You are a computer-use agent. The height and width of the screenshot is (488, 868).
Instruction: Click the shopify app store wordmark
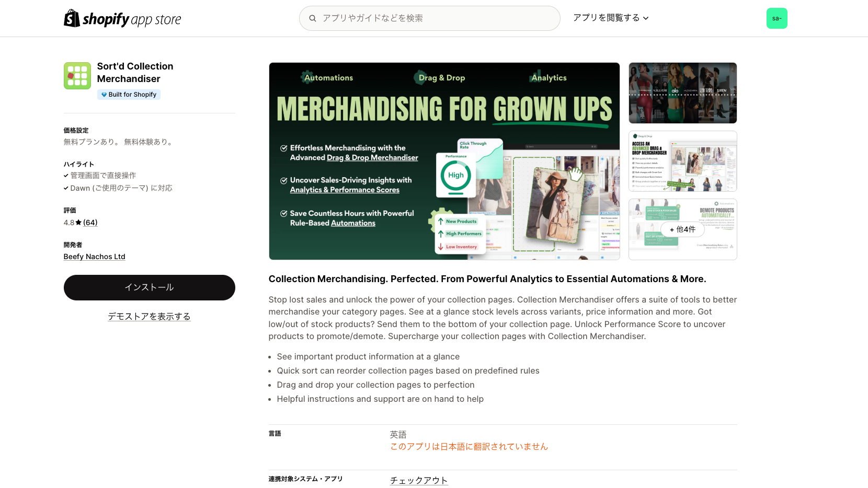(x=132, y=19)
